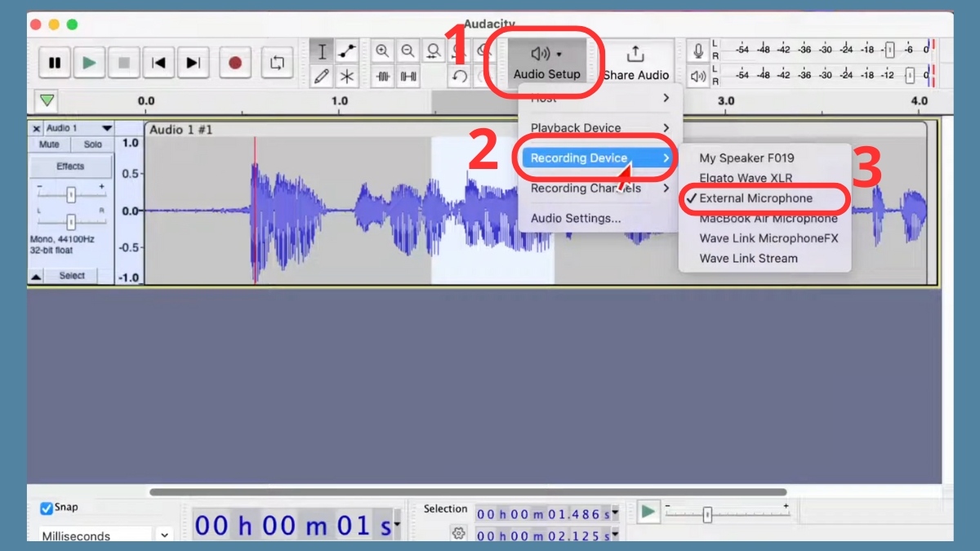
Task: Click the Zoom Out magnifier icon
Action: [x=408, y=51]
